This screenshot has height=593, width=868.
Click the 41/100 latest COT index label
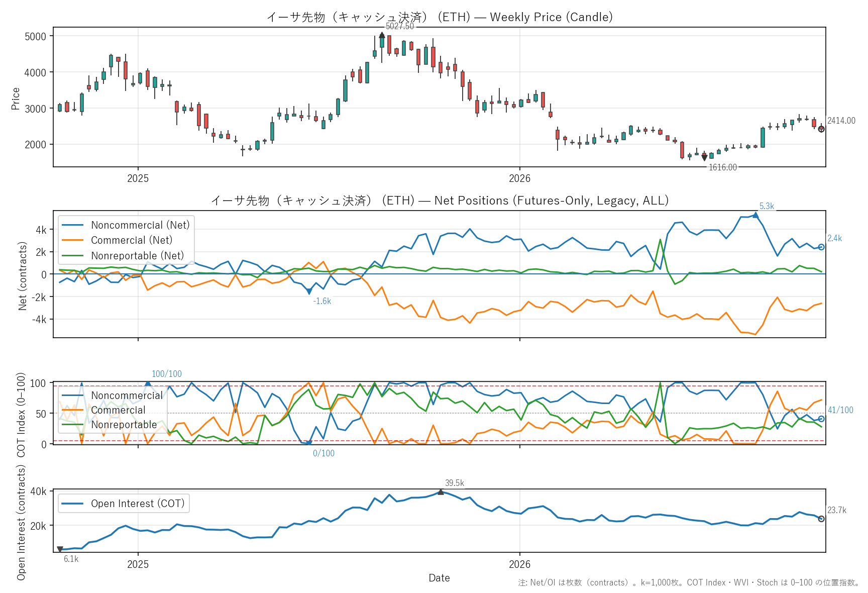(x=840, y=410)
